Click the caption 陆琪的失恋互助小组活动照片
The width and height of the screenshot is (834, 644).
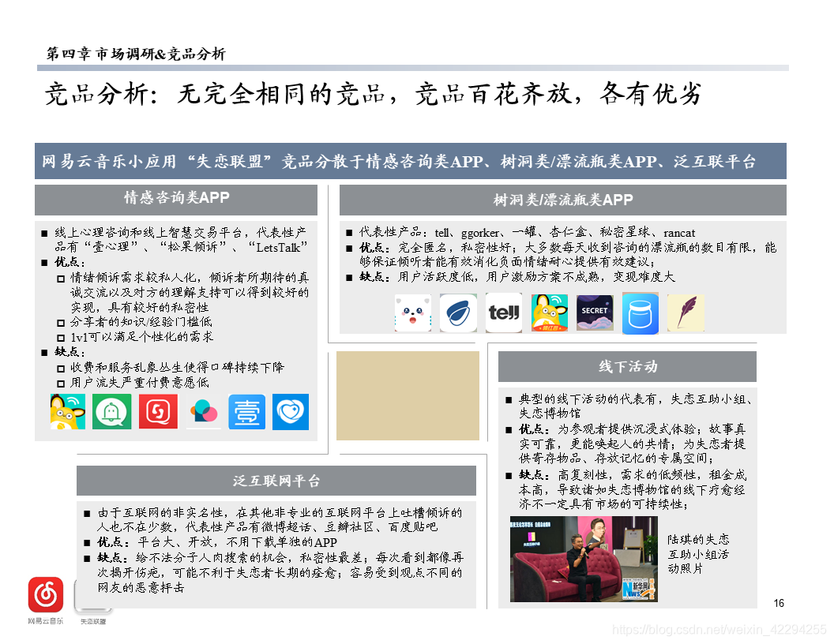[698, 554]
